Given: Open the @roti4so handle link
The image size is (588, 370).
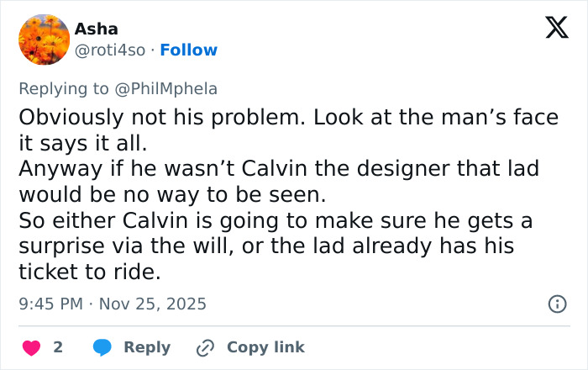Looking at the screenshot, I should point(110,50).
